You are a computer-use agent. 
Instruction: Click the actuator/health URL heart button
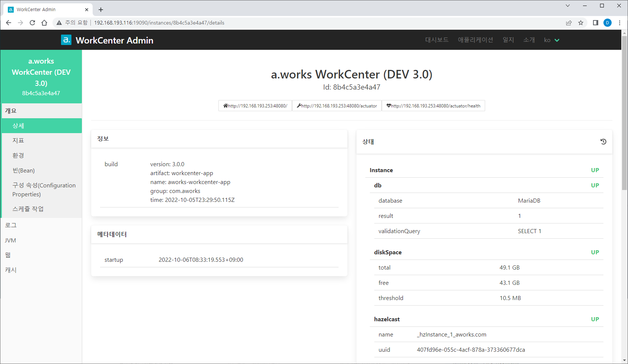[433, 106]
